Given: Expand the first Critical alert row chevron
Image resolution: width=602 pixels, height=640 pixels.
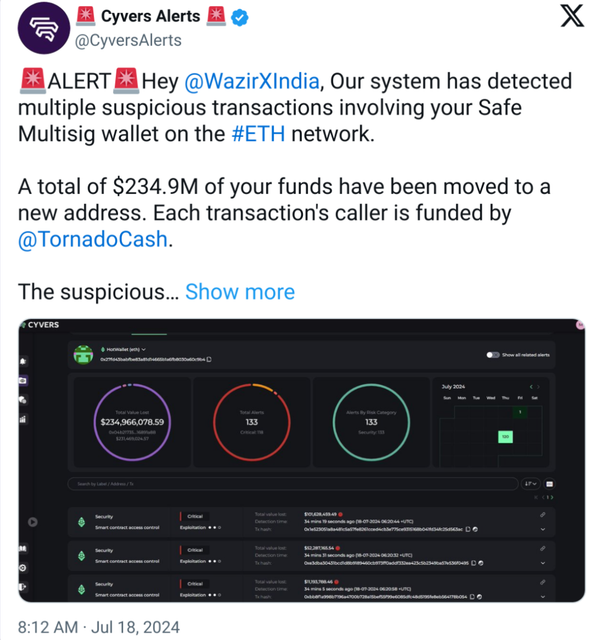Looking at the screenshot, I should click(543, 529).
